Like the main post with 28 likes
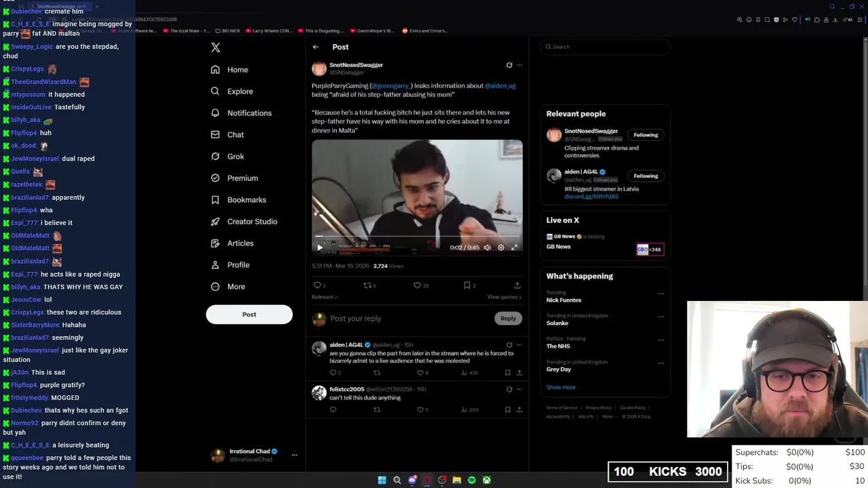Viewport: 868px width, 488px height. pyautogui.click(x=417, y=285)
